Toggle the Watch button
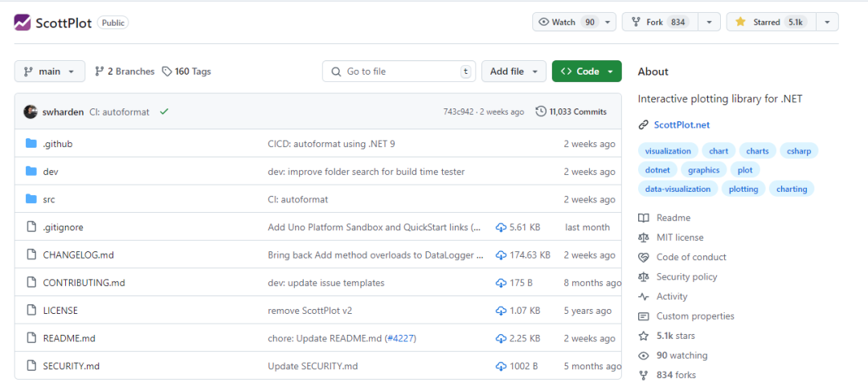 pos(567,22)
